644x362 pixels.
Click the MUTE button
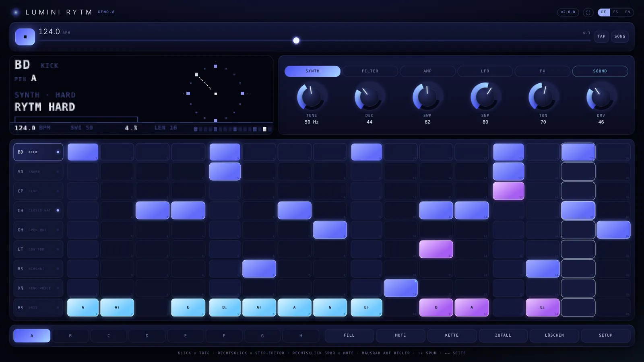coord(400,335)
